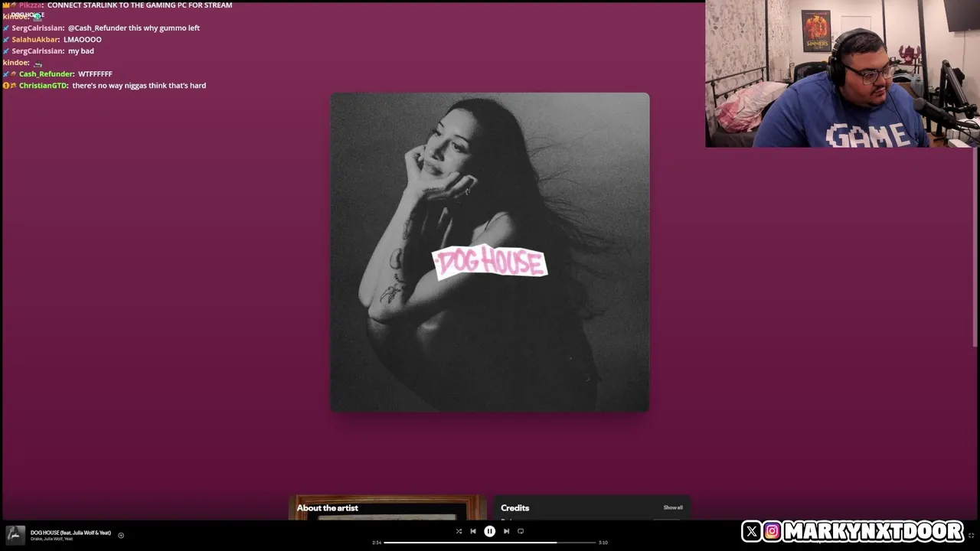The height and width of the screenshot is (551, 980).
Task: Click the webcam feed overlay
Action: pos(842,73)
